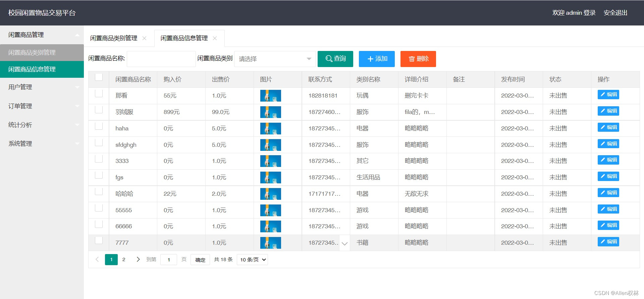Image resolution: width=644 pixels, height=299 pixels.
Task: Check the 羽绒服 row checkbox
Action: pos(99,110)
